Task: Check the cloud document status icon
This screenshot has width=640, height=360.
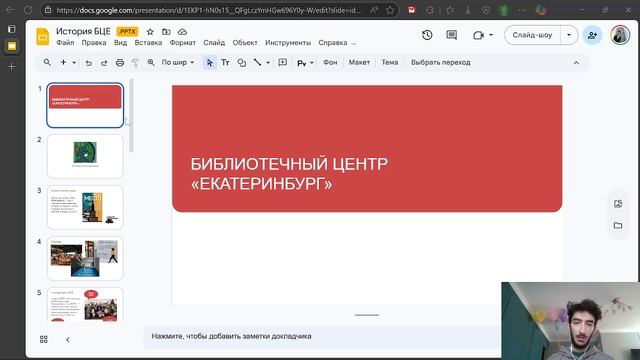Action: pyautogui.click(x=182, y=32)
